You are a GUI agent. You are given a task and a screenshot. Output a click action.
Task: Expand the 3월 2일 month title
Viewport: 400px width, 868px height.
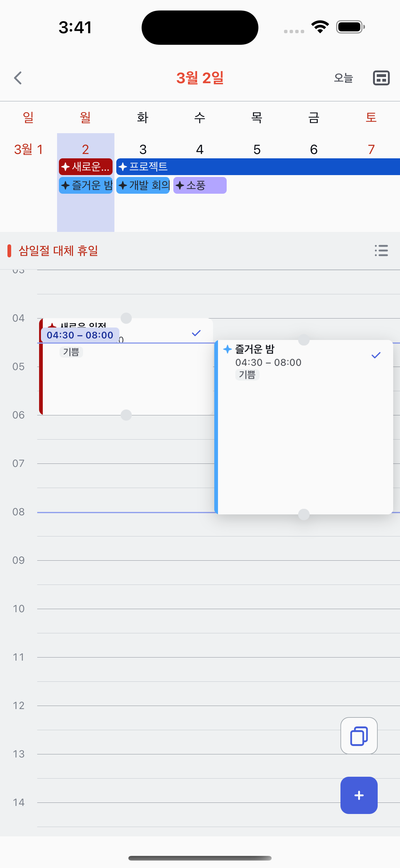[200, 78]
